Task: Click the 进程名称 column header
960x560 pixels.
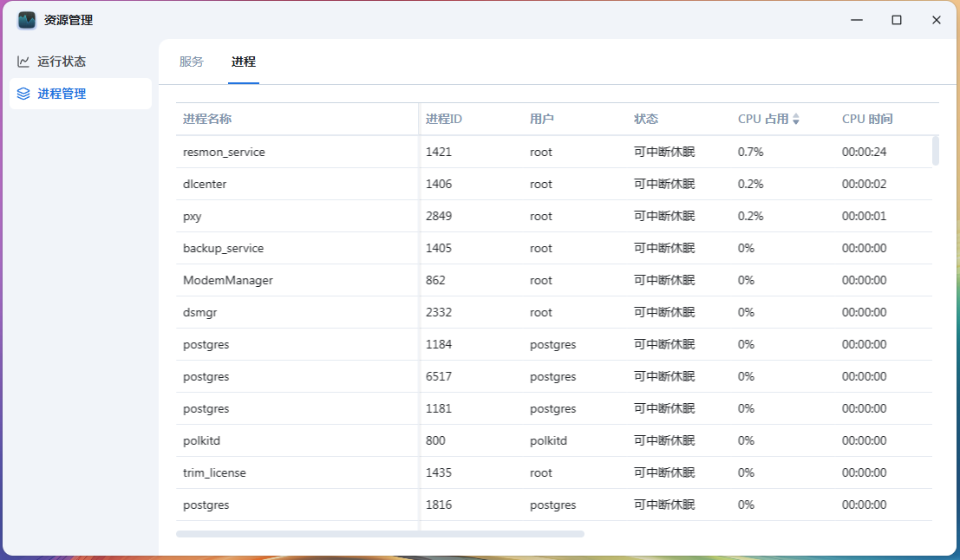Action: pyautogui.click(x=207, y=119)
